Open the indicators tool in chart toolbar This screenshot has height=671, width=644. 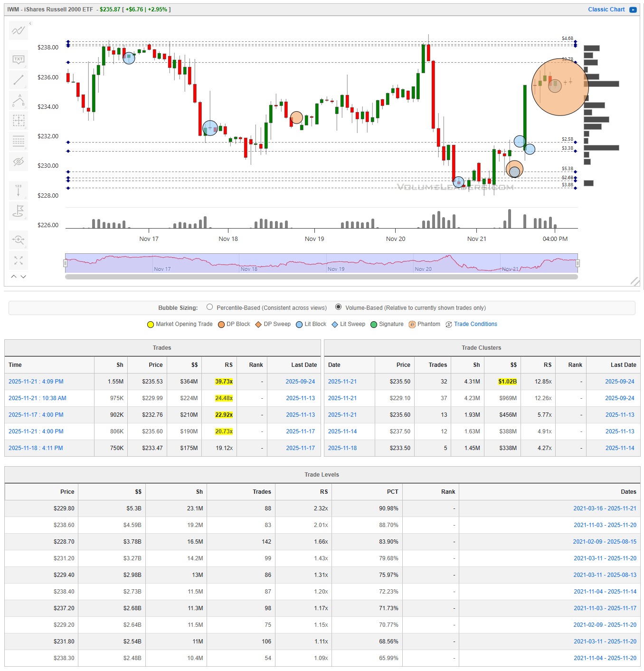[x=19, y=31]
